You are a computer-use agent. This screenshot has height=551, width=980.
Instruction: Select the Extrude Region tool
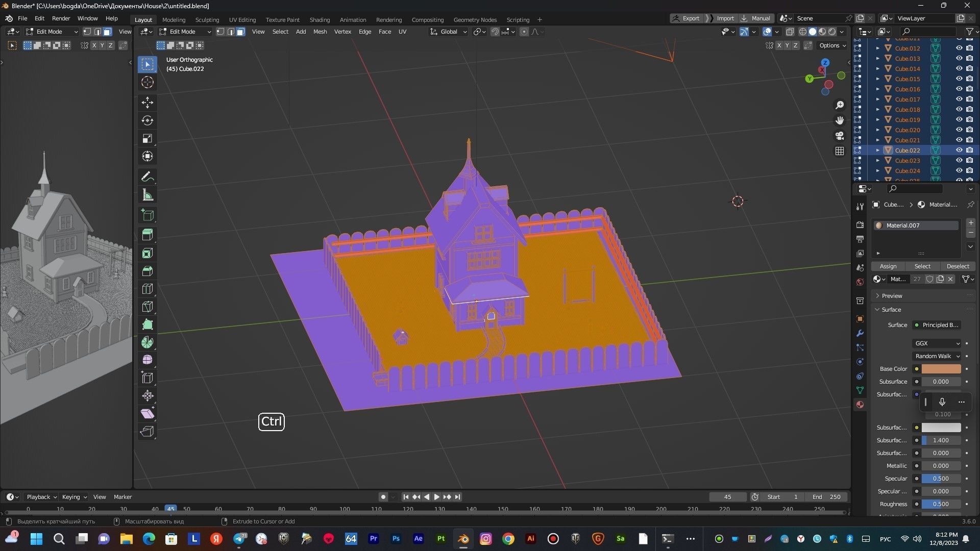tap(148, 235)
